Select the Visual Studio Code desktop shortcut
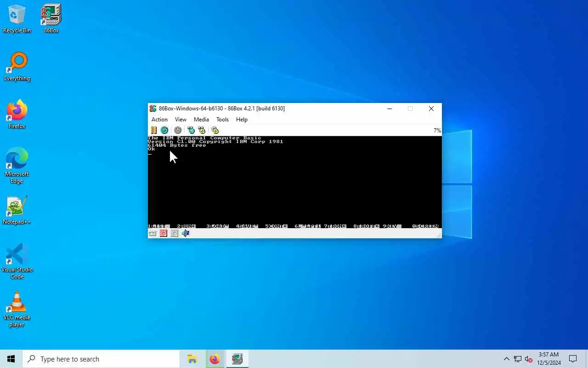588x368 pixels. tap(17, 261)
